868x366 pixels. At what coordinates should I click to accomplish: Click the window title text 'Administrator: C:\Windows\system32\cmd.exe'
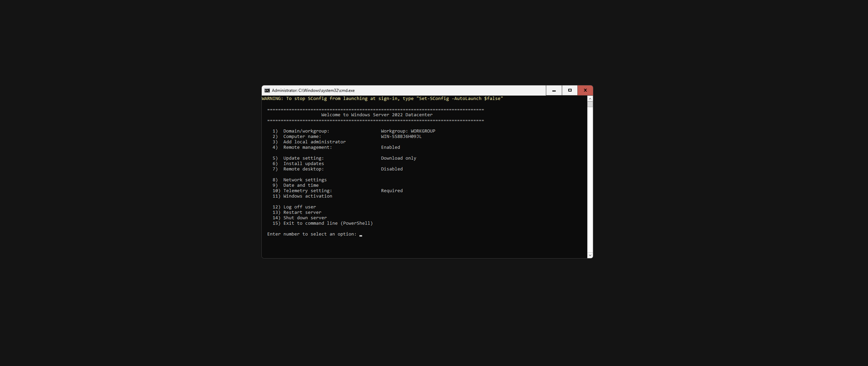pos(313,90)
